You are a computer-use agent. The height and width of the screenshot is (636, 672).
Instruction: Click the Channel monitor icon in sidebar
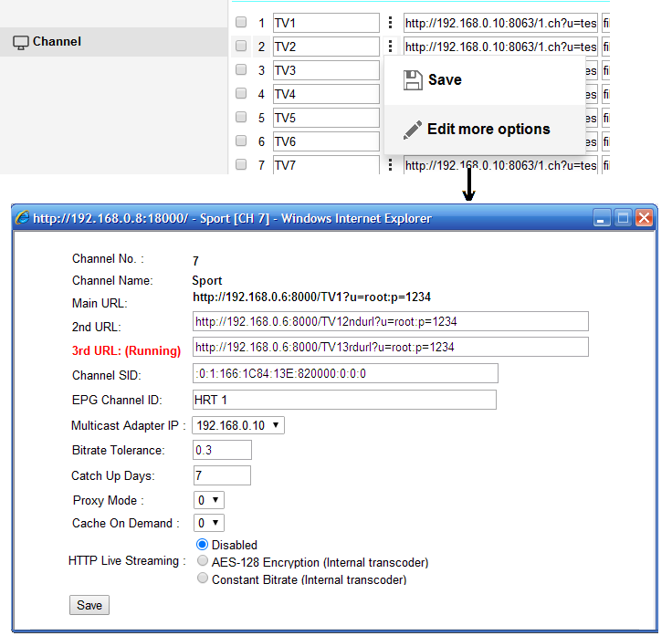(x=20, y=42)
